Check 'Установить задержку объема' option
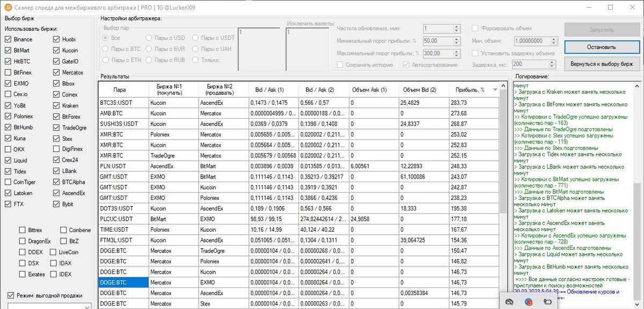This screenshot has width=644, height=309. [475, 53]
